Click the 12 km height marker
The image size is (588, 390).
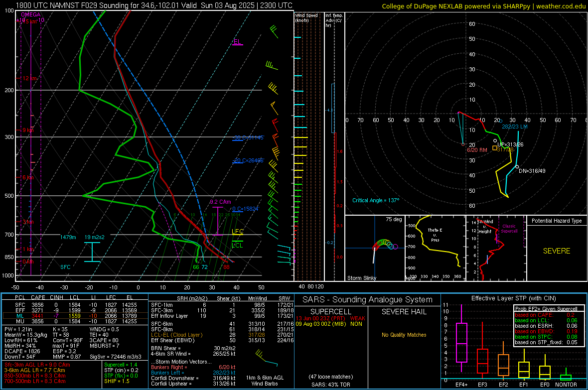click(x=30, y=78)
